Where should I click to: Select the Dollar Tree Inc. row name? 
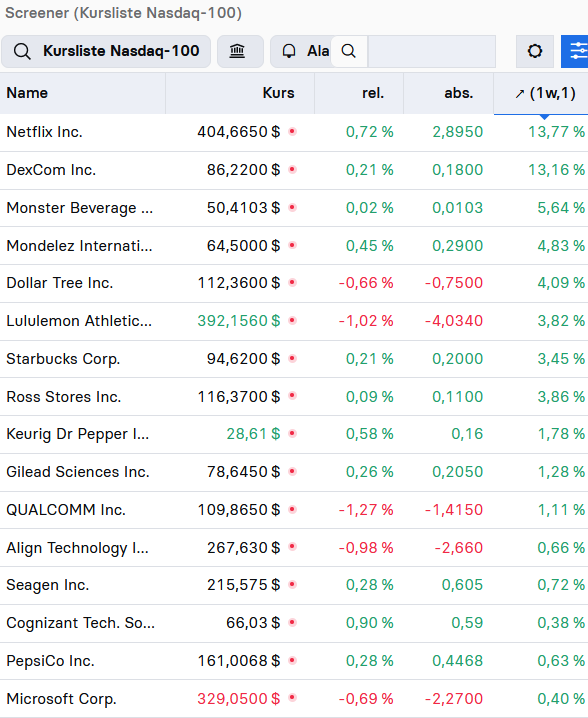60,283
